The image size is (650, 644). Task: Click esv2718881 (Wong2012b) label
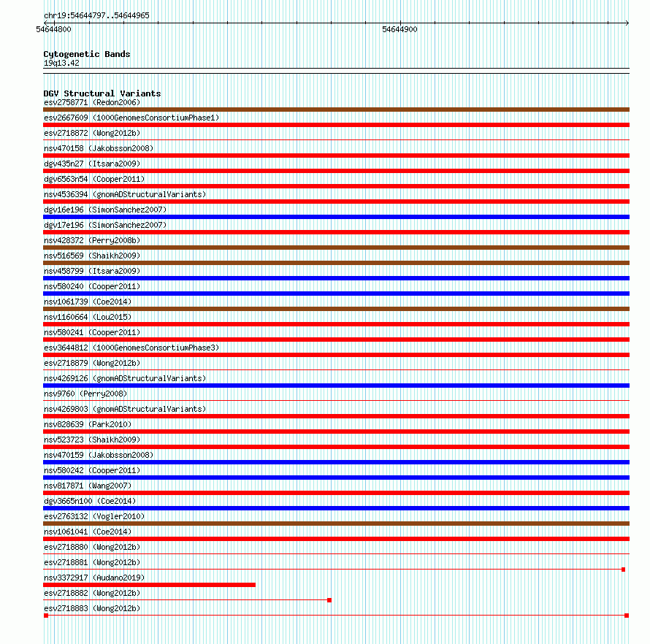click(x=92, y=562)
